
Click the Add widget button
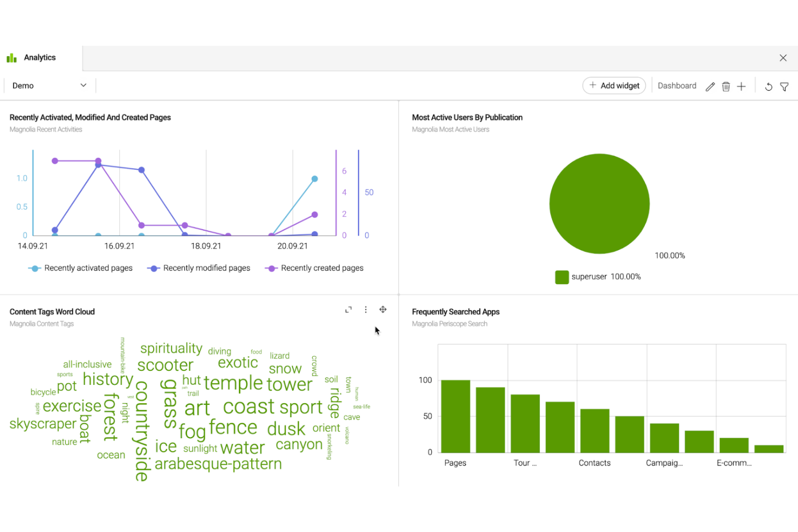tap(614, 85)
